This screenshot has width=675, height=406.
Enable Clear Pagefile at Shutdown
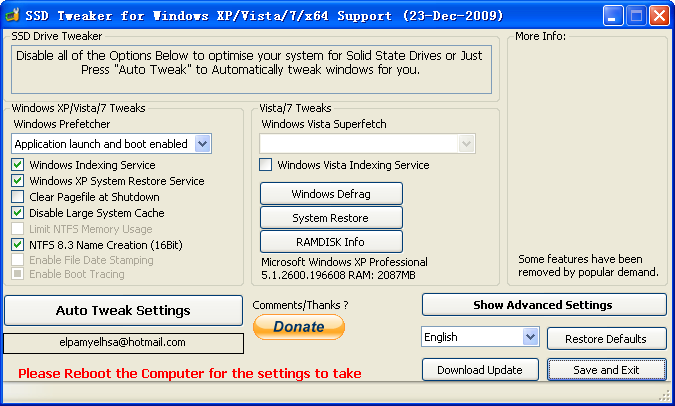[18, 197]
